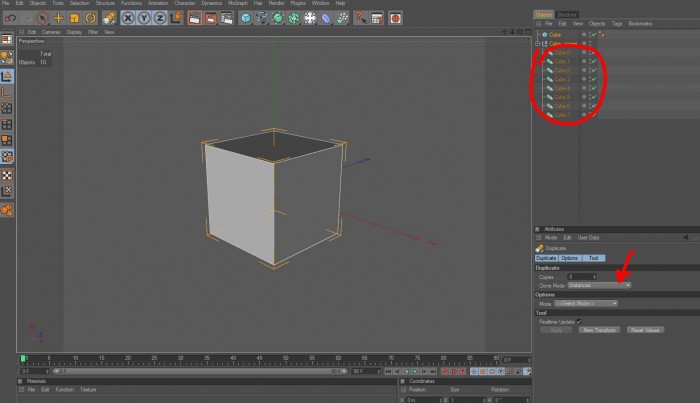Viewport: 700px width, 403px height.
Task: Open the MoGraph menu
Action: pos(238,3)
